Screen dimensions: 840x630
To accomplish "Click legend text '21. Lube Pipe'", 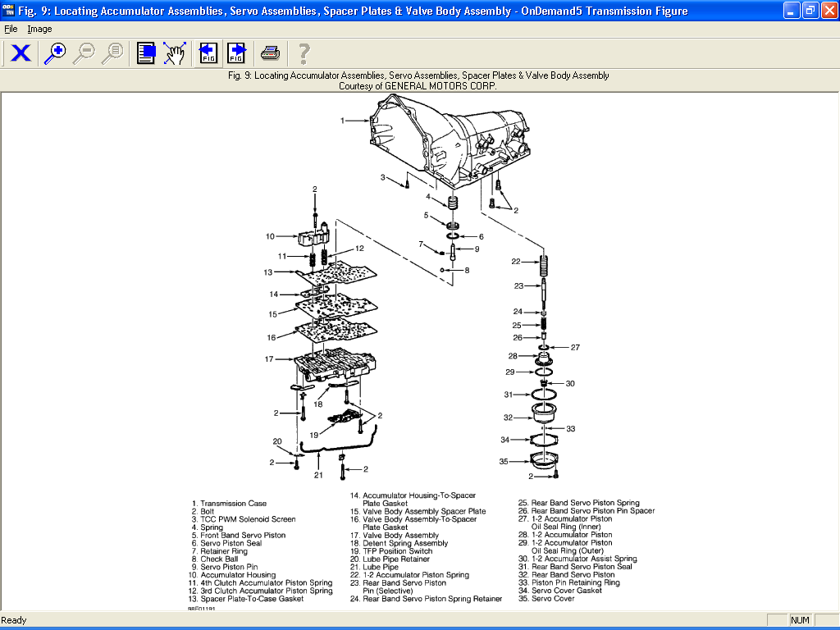I will [x=374, y=567].
